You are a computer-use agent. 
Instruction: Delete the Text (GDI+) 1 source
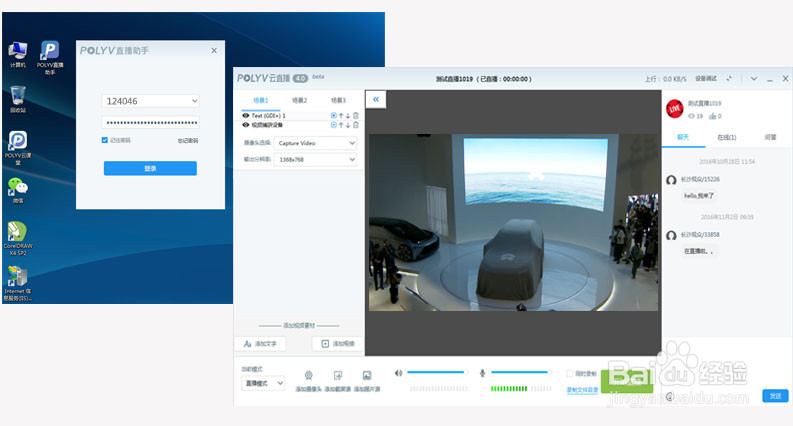[356, 116]
